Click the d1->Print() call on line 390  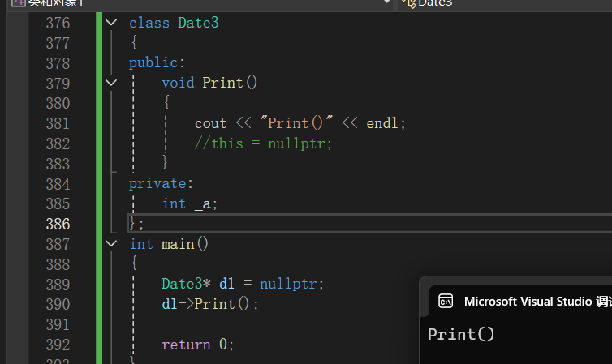tap(210, 304)
